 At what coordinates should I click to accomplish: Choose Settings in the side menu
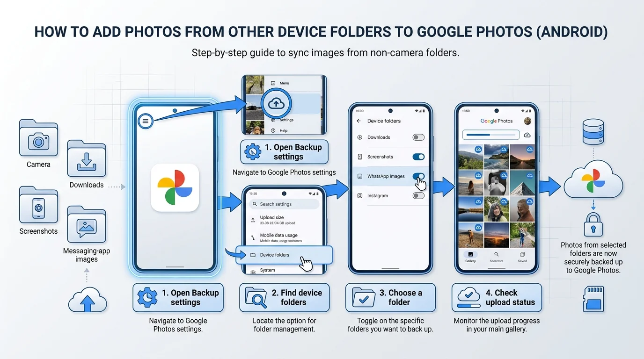(x=286, y=120)
